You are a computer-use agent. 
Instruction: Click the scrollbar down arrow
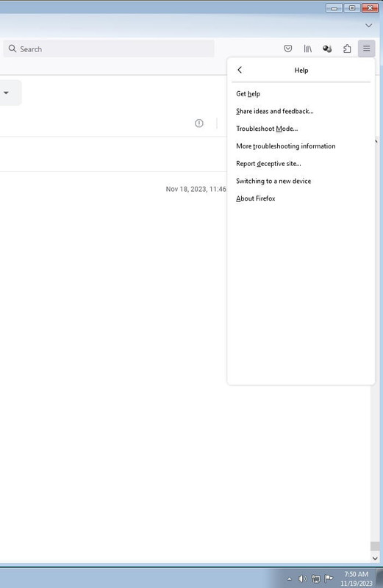[375, 559]
